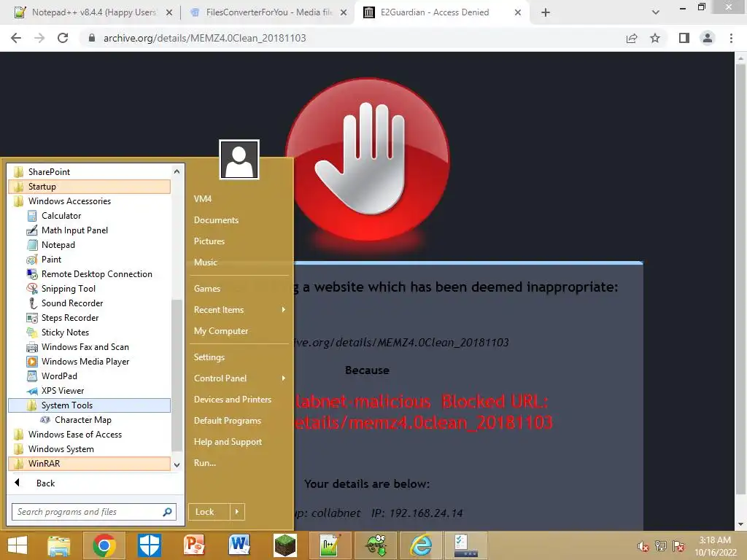Select the E2Guardian Access Denied tab
Screen dimensions: 747x560
pyautogui.click(x=441, y=12)
